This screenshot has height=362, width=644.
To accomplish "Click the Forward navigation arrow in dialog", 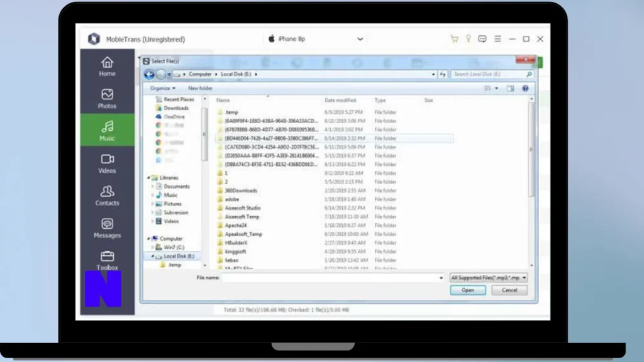I will [160, 74].
